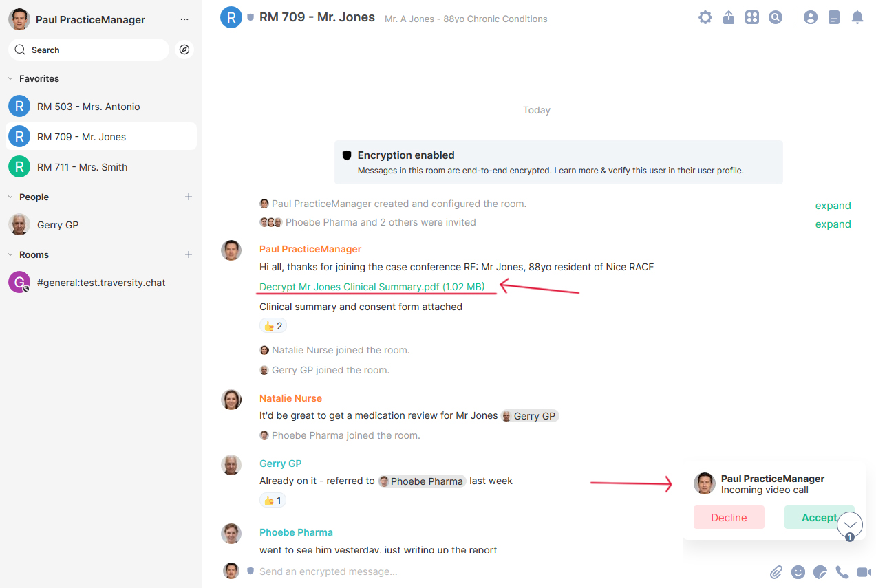876x588 pixels.
Task: Click the chevron on the incoming call popup
Action: (850, 524)
